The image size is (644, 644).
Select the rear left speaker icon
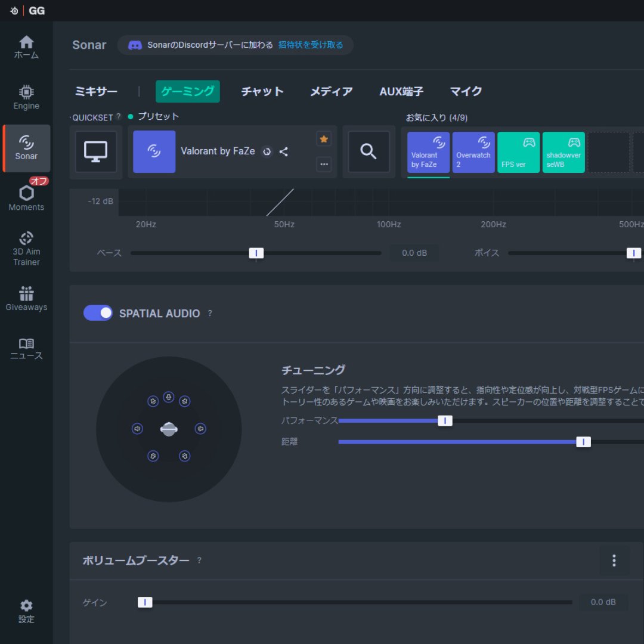point(153,456)
